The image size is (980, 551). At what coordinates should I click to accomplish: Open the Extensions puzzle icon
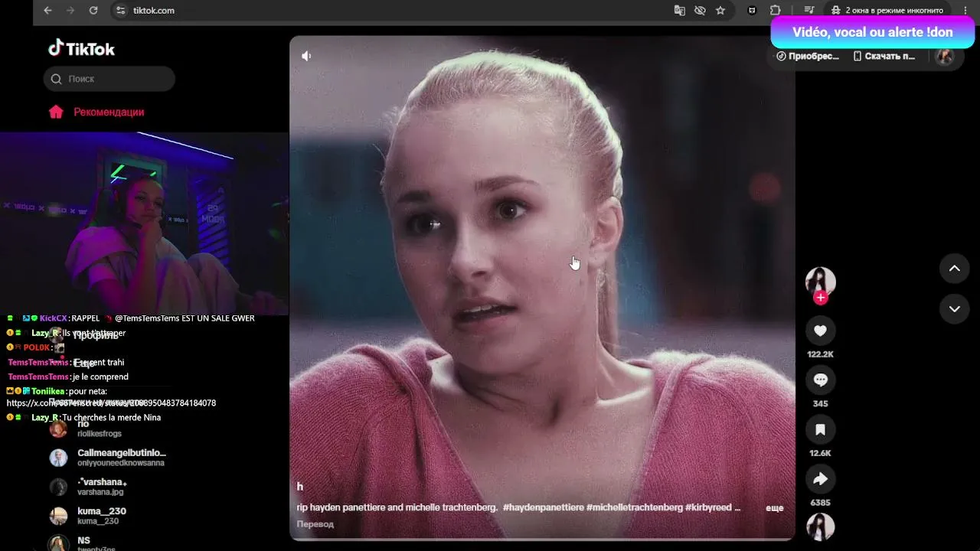775,11
